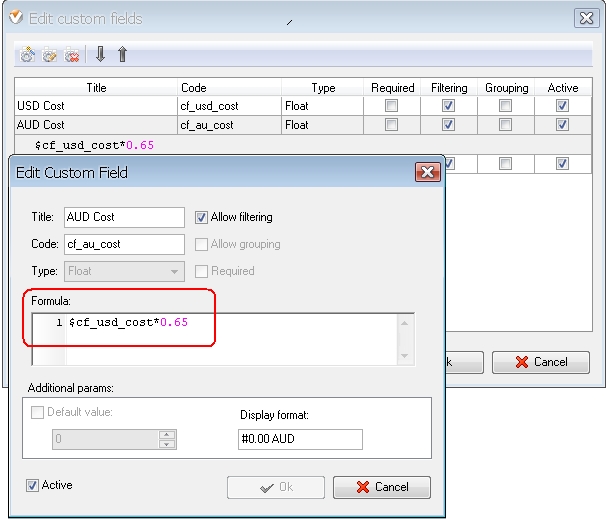The width and height of the screenshot is (610, 519).
Task: Close the Edit custom fields window
Action: (587, 18)
